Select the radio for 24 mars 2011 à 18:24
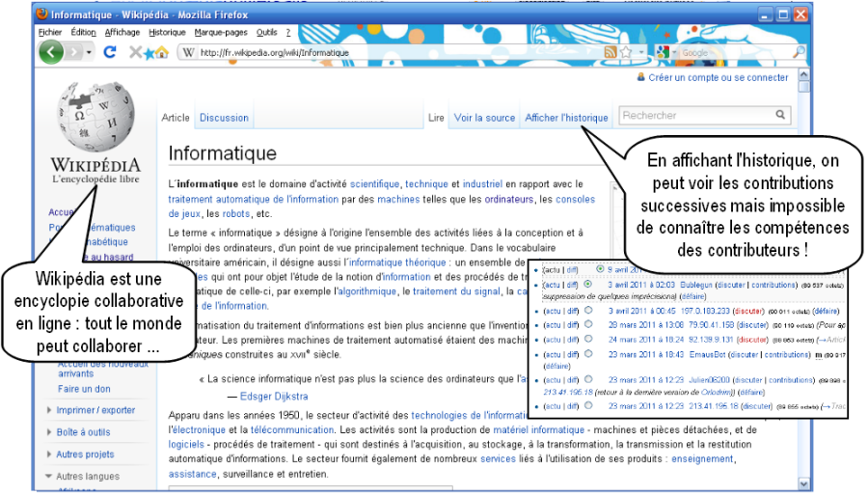 pyautogui.click(x=588, y=339)
